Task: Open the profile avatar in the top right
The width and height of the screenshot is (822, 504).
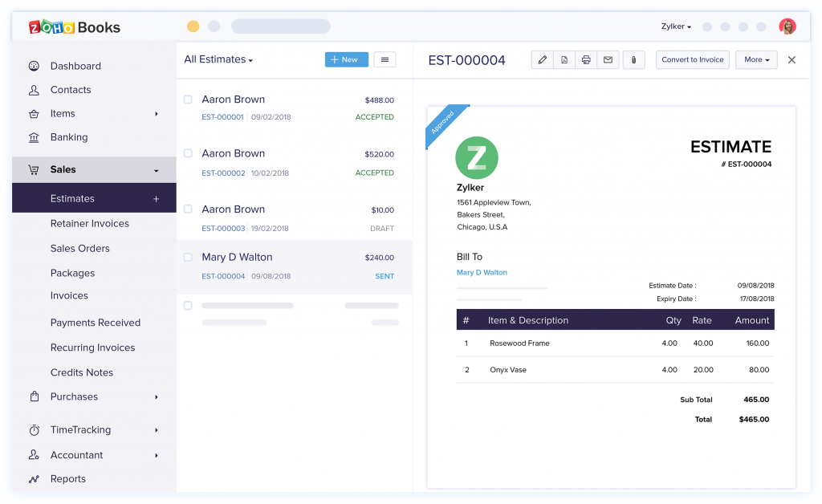Action: coord(787,26)
